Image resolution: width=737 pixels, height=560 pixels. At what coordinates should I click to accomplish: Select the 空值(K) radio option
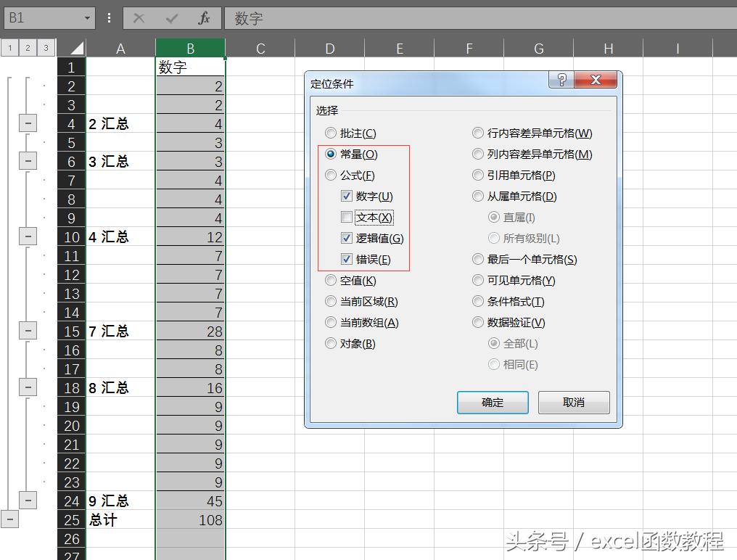point(332,280)
